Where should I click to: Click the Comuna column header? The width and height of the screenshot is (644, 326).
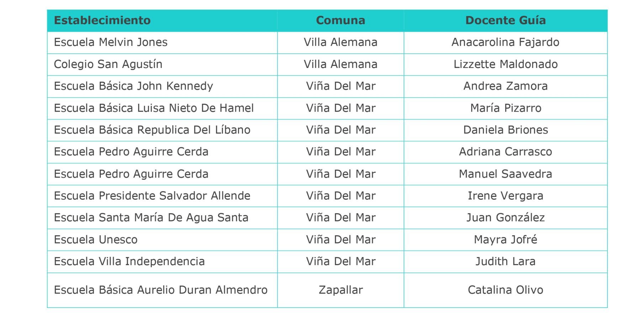(341, 20)
